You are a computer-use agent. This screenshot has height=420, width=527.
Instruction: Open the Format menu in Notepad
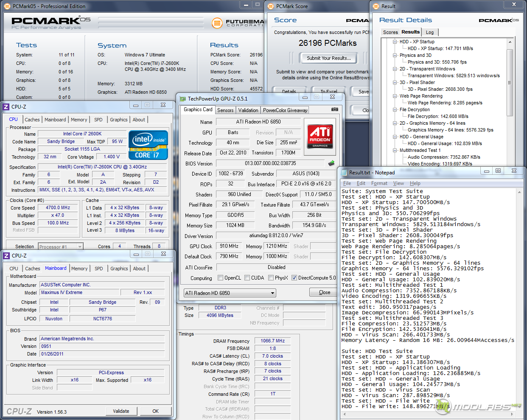[x=379, y=183]
